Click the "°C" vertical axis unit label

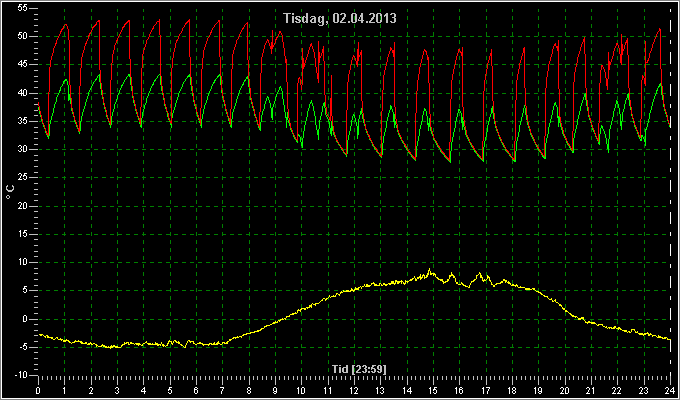(10, 192)
